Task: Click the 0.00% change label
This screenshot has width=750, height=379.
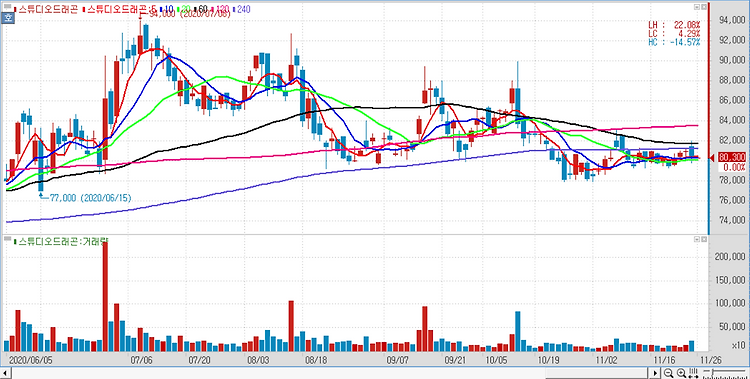Action: [x=734, y=167]
